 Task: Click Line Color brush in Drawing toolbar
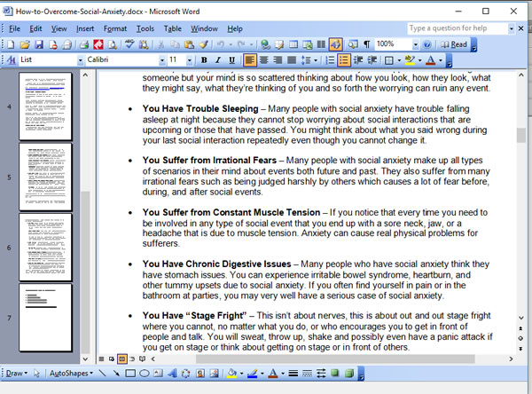tap(253, 374)
